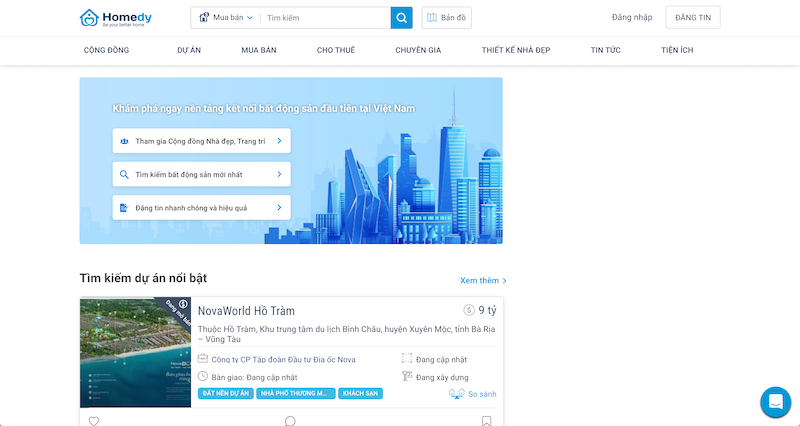Open comments with the speech bubble icon
The height and width of the screenshot is (426, 800).
tap(290, 421)
